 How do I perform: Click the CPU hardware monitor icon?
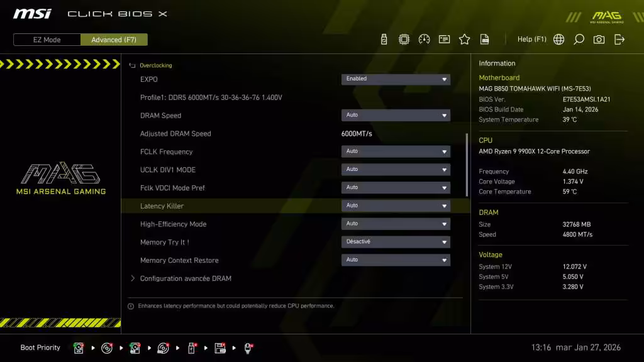(404, 39)
